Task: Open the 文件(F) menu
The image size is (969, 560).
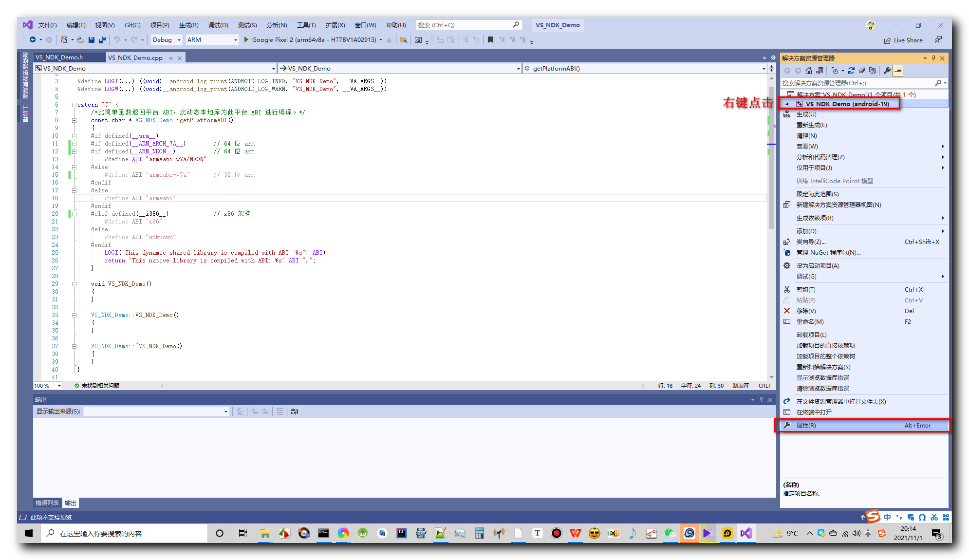Action: (47, 25)
